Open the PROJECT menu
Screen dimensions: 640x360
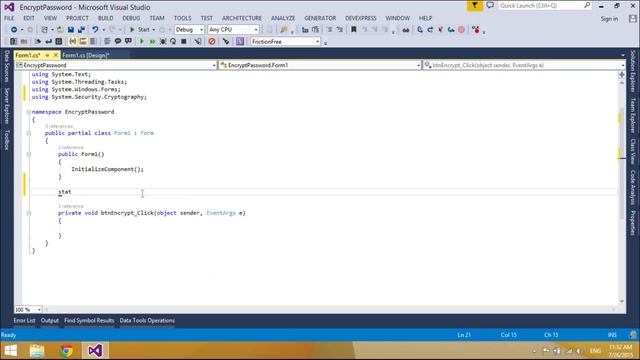click(x=77, y=18)
